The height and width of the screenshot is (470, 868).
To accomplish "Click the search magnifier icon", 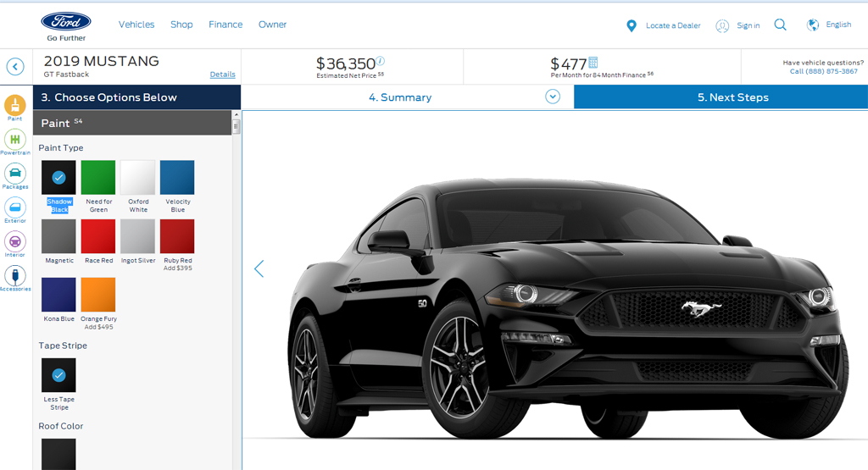I will tap(780, 25).
